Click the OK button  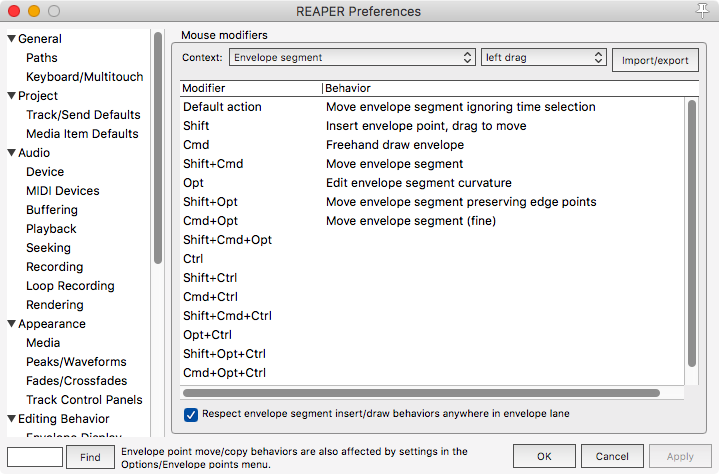pos(544,456)
